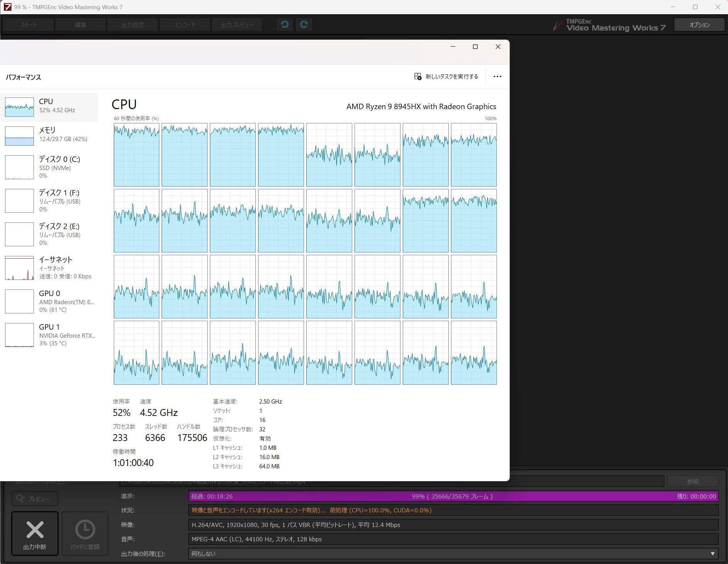Click the run new task icon
This screenshot has height=564, width=728.
(x=418, y=76)
